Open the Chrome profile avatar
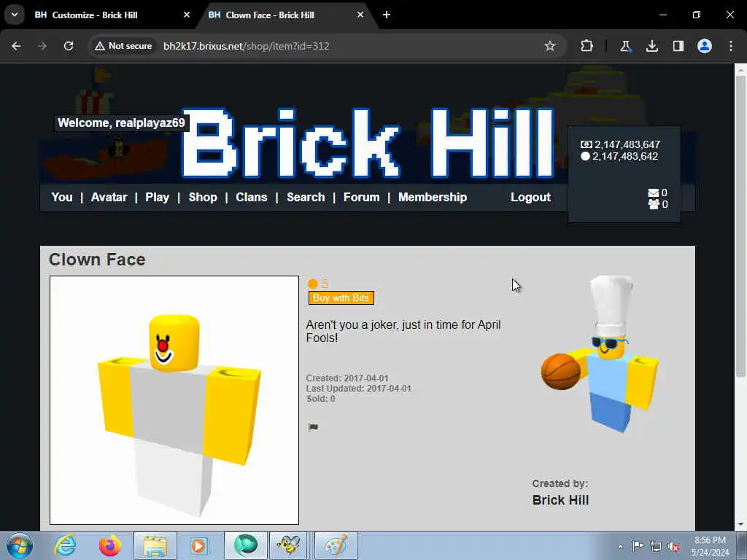Screen dimensions: 747x560 pos(705,46)
